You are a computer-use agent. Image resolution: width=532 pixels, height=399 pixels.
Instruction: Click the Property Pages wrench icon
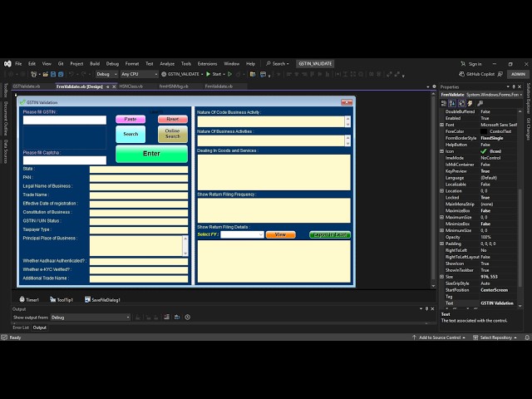(480, 103)
